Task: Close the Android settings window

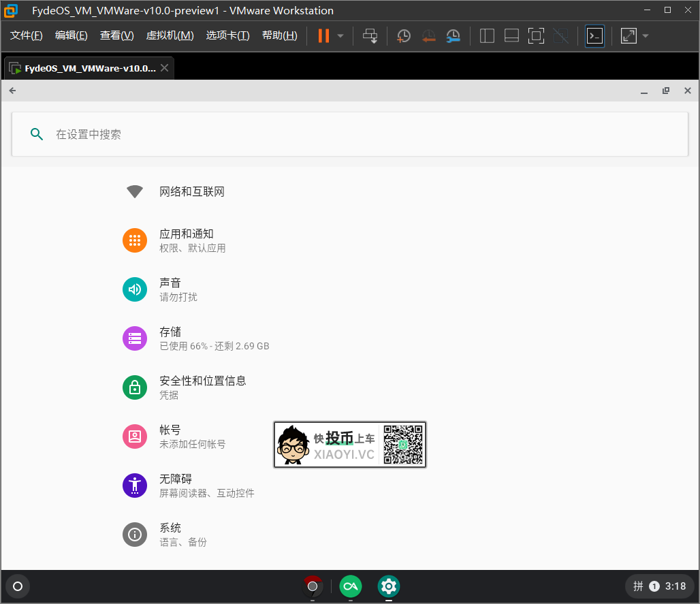Action: point(688,91)
